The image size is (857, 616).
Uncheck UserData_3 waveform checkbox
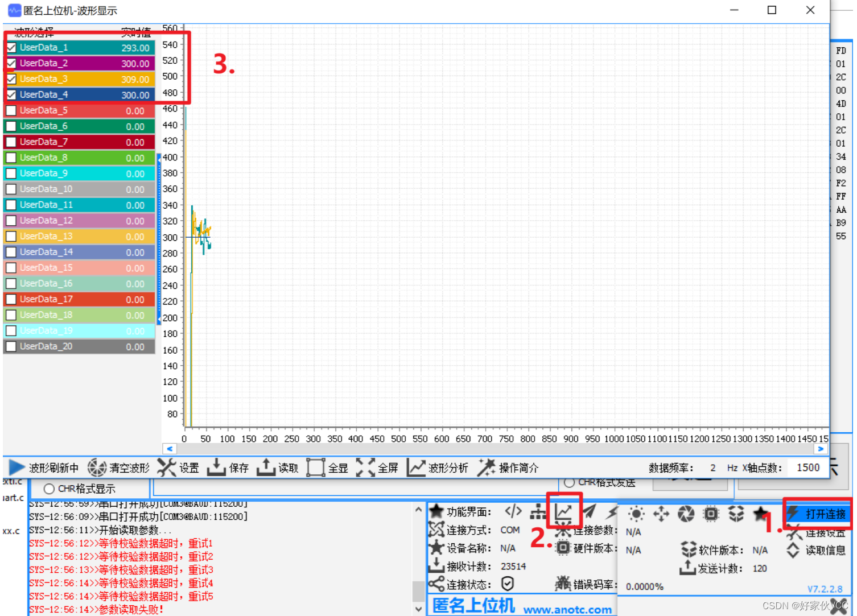coord(11,79)
